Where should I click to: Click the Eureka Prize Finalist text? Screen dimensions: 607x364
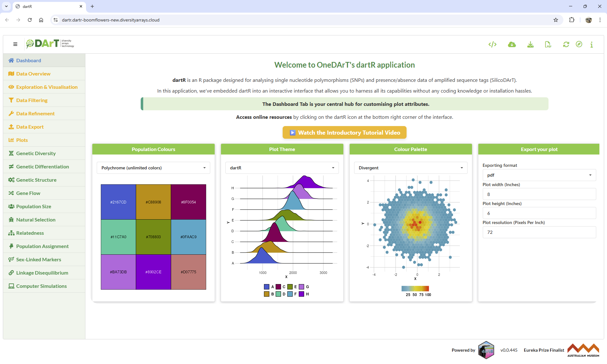click(544, 350)
